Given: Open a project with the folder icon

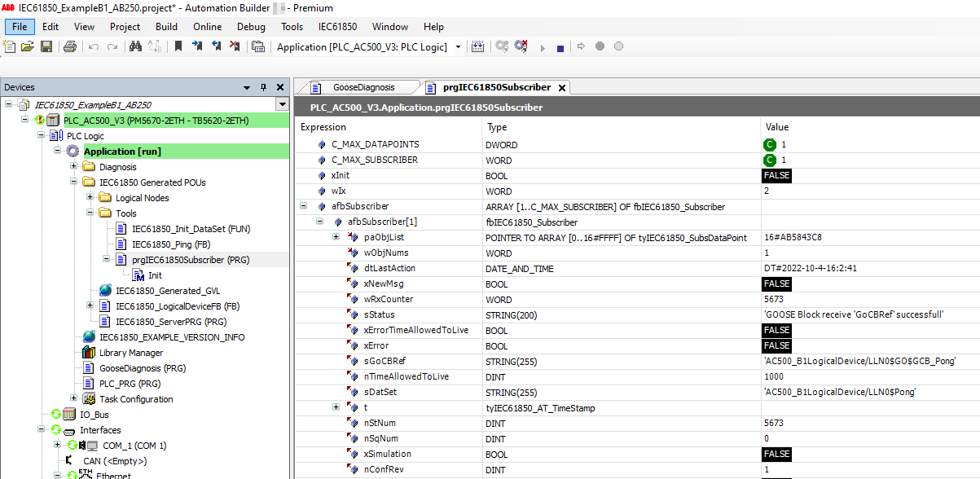Looking at the screenshot, I should (28, 47).
